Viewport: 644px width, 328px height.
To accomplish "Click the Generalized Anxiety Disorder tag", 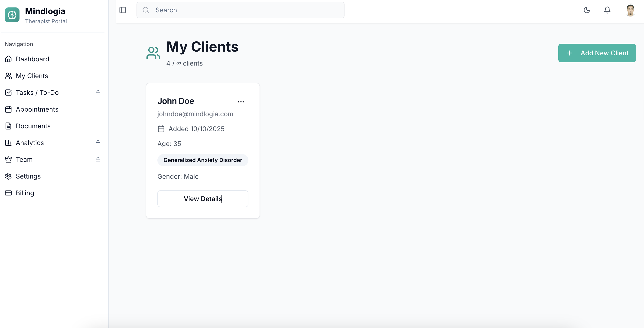I will pyautogui.click(x=202, y=160).
